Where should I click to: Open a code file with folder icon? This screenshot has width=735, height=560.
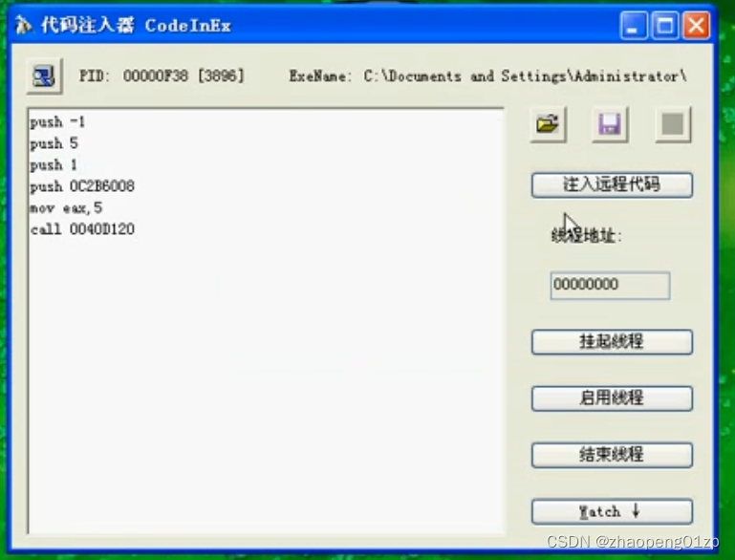[548, 124]
